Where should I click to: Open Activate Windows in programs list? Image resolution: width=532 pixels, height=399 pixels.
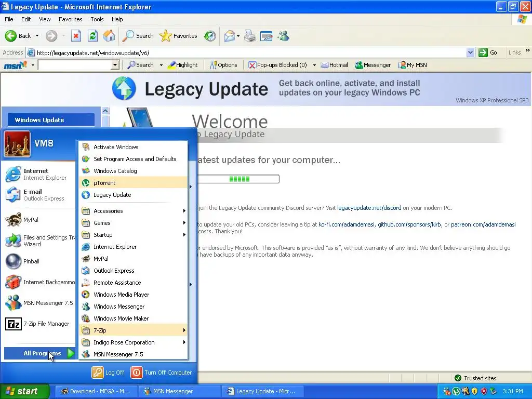pyautogui.click(x=133, y=147)
